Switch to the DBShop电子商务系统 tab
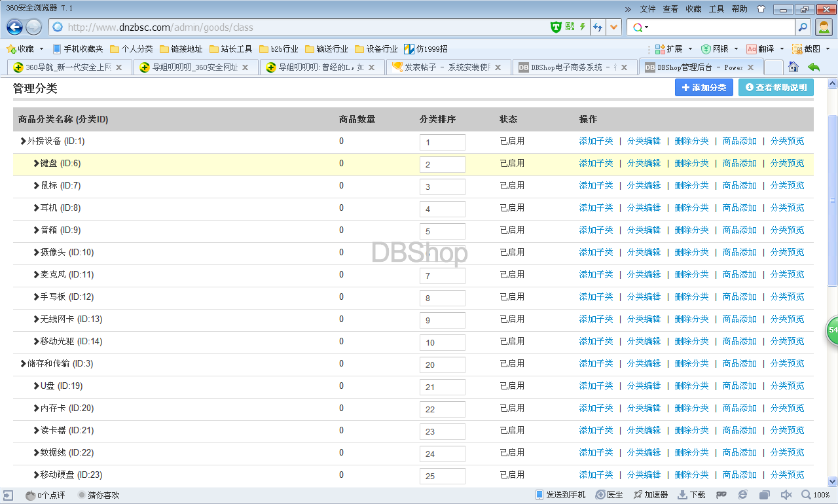 pyautogui.click(x=574, y=67)
